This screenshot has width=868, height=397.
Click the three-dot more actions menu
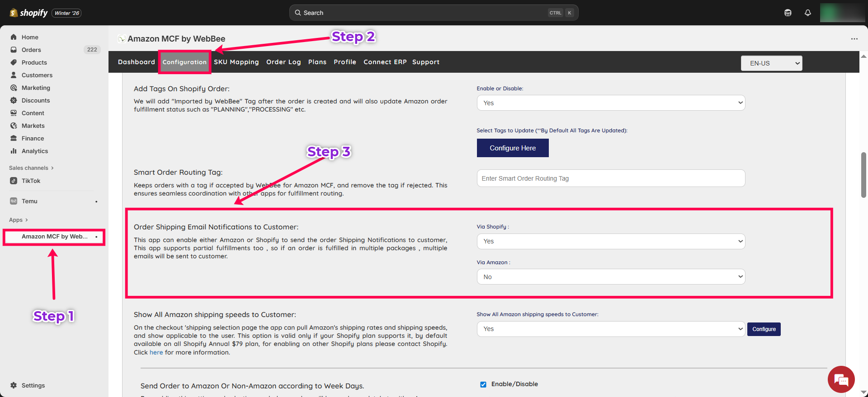tap(854, 39)
